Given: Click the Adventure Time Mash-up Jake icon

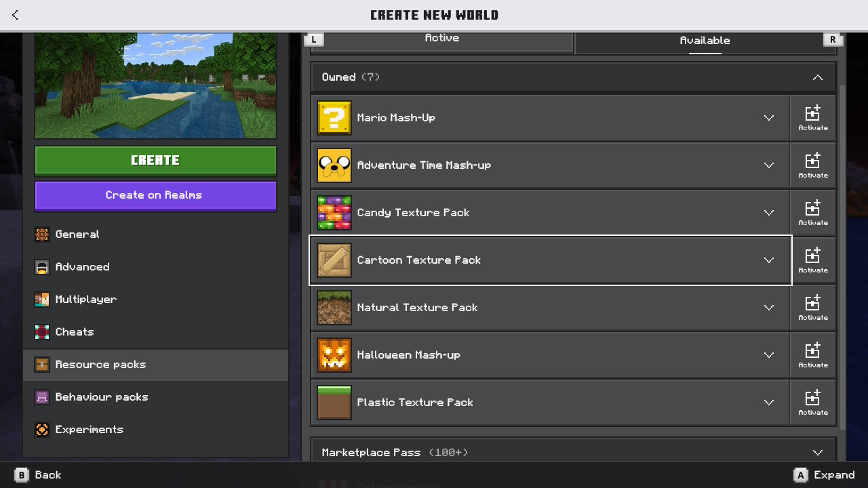Looking at the screenshot, I should [x=334, y=165].
